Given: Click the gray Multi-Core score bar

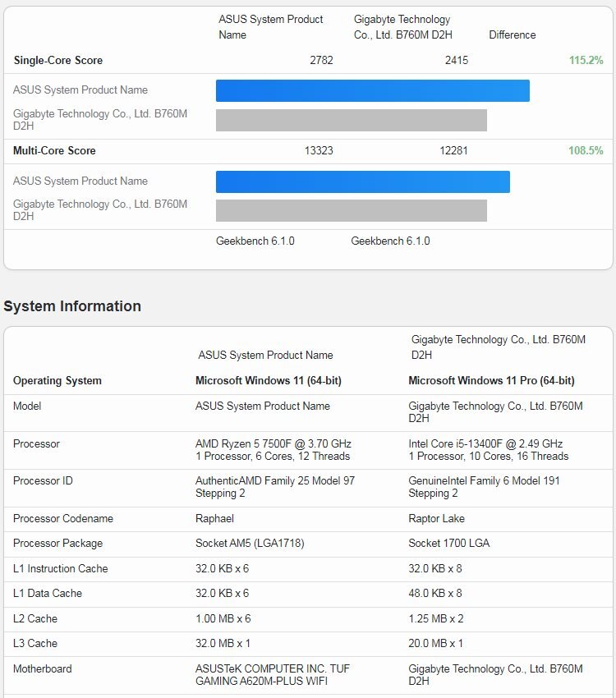Looking at the screenshot, I should pyautogui.click(x=352, y=210).
